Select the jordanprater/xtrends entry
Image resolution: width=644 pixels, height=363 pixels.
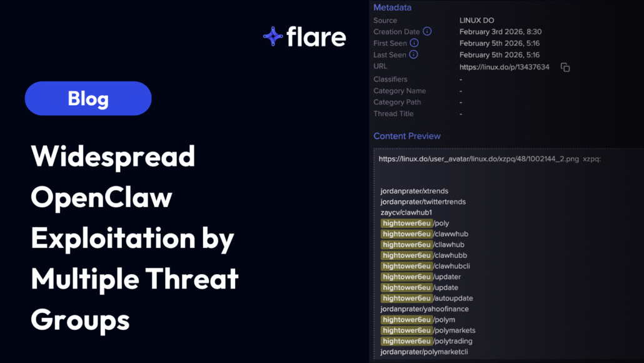[414, 191]
